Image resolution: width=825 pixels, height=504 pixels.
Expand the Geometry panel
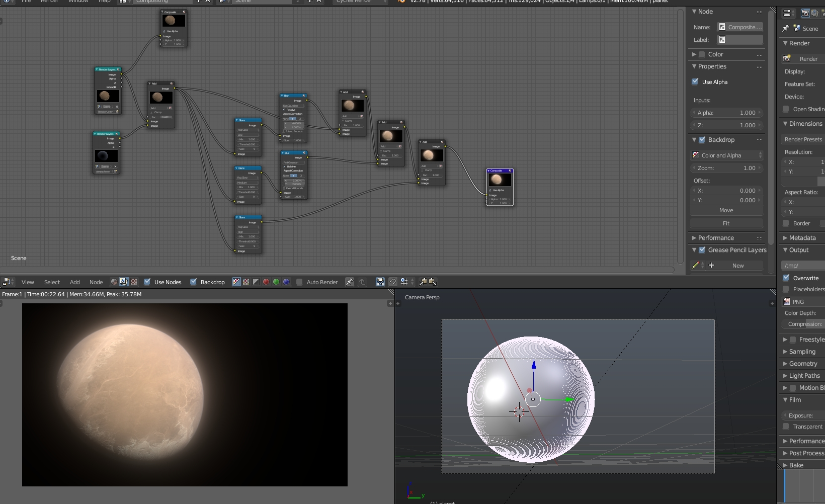(x=785, y=364)
